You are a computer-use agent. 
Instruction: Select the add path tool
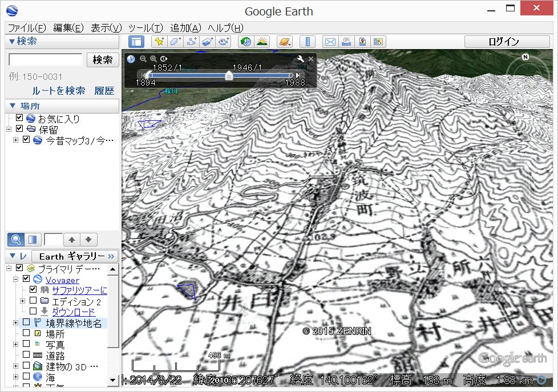pos(191,42)
